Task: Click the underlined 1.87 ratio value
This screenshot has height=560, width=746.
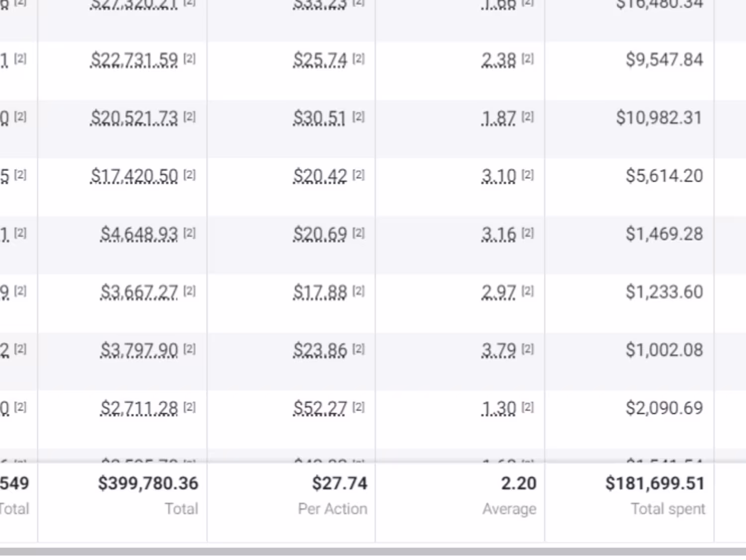Action: click(498, 118)
